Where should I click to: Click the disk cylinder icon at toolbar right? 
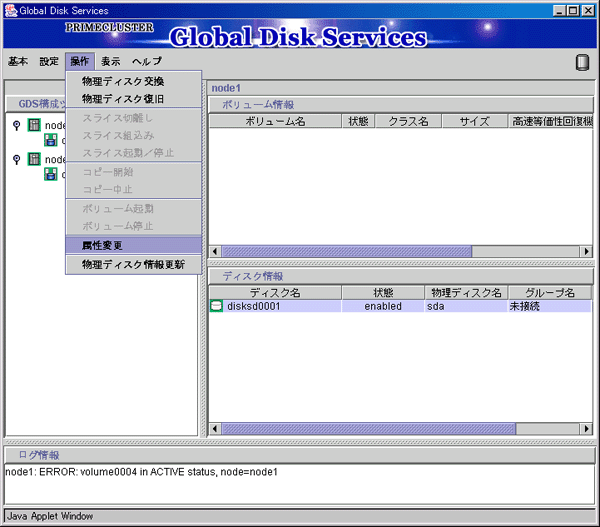582,62
